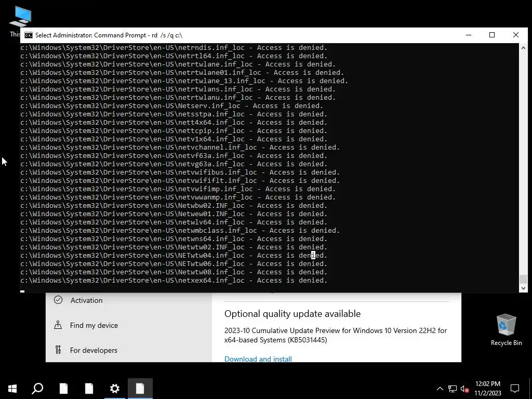Open Activation in Settings sidebar

87,300
